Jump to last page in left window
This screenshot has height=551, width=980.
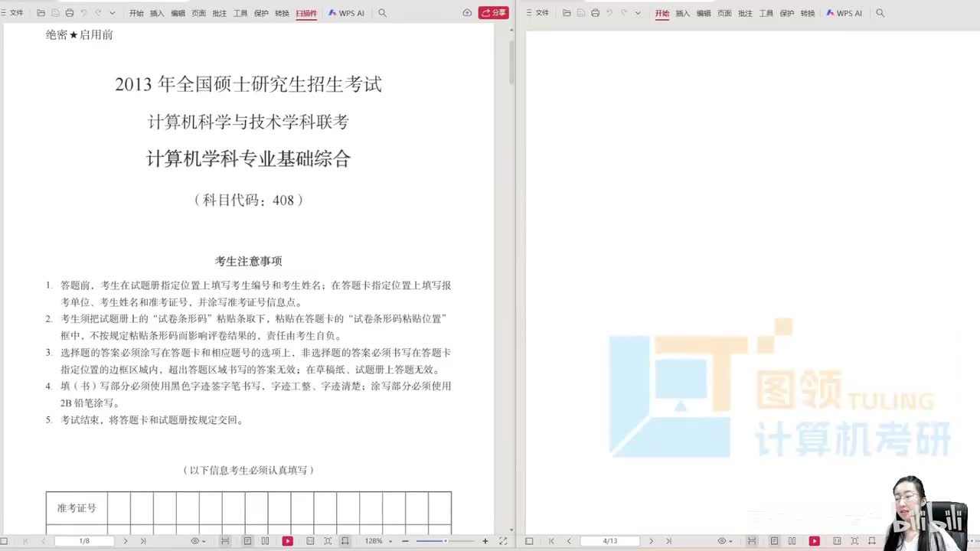pos(143,541)
